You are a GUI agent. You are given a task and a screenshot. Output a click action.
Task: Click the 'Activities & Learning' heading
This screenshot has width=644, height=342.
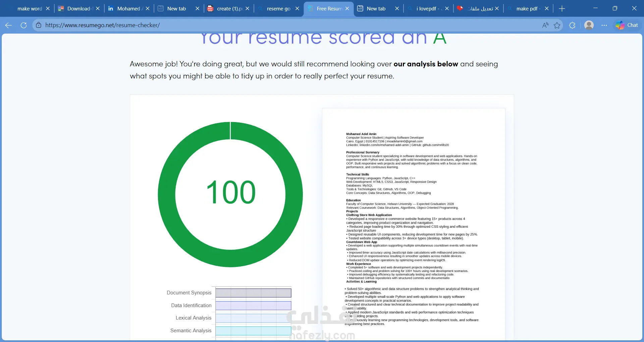[x=361, y=282]
